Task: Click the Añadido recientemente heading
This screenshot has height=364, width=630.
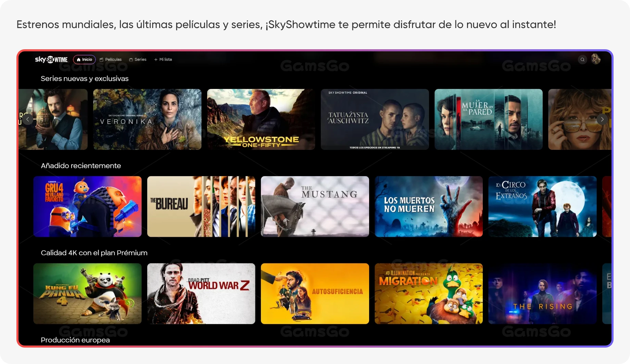Action: tap(81, 166)
